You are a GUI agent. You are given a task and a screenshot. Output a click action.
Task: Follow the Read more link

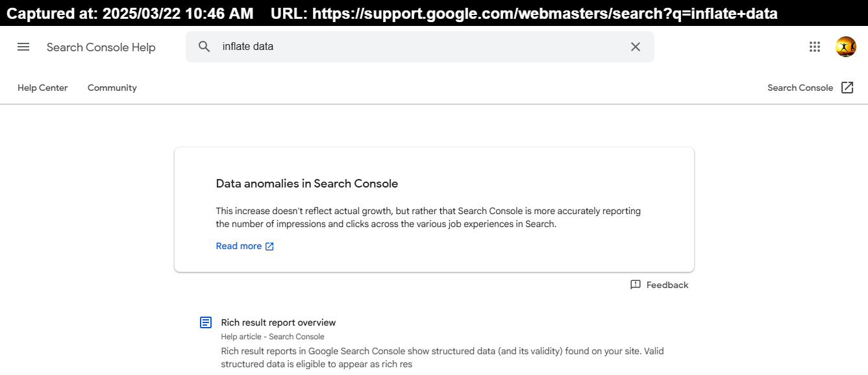click(239, 247)
